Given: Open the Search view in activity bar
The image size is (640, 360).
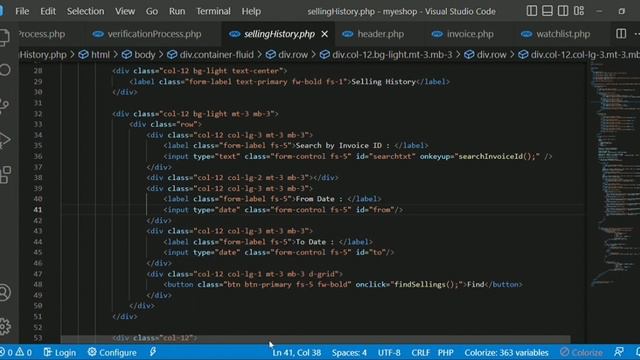Looking at the screenshot, I should (x=4, y=70).
